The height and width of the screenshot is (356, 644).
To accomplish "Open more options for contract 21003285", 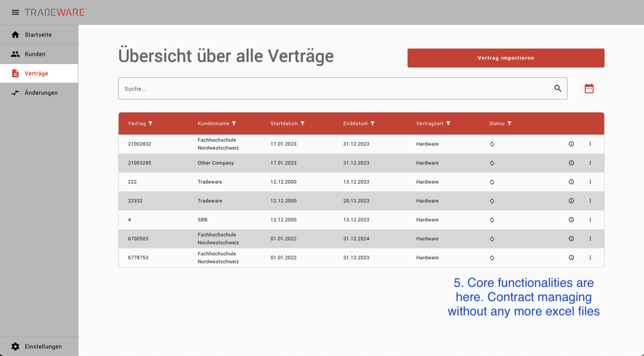I will [590, 163].
